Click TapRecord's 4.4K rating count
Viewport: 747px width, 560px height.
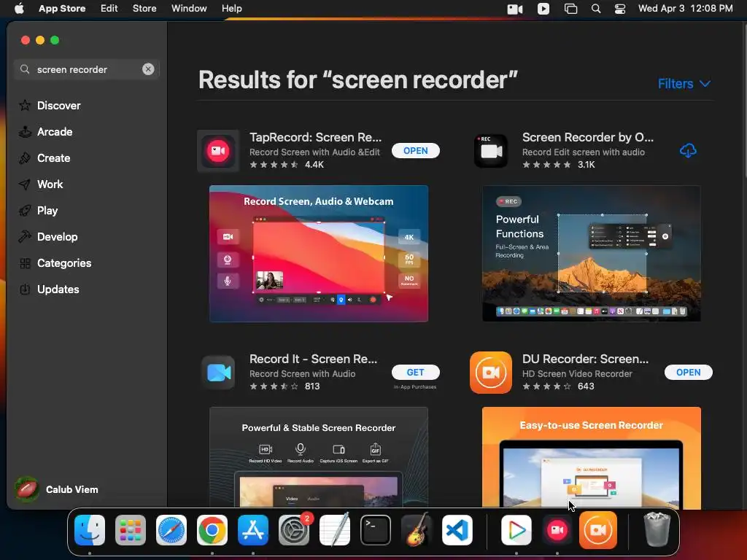314,165
